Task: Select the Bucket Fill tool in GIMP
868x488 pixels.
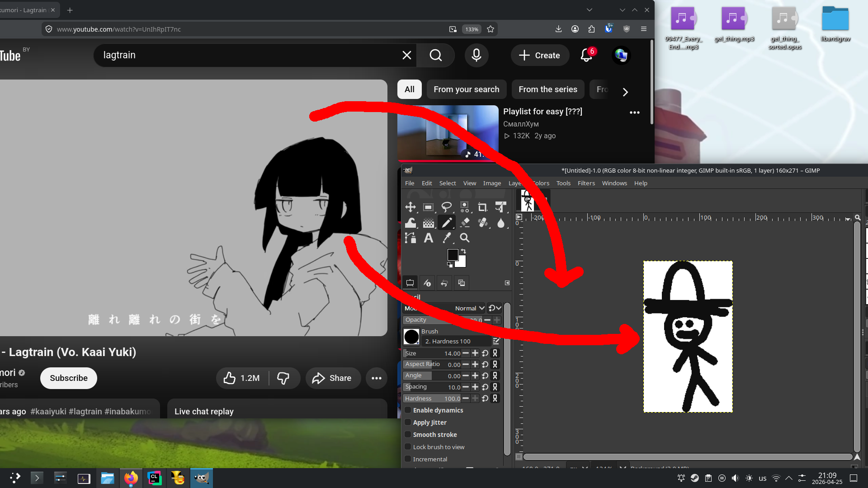Action: [x=428, y=223]
